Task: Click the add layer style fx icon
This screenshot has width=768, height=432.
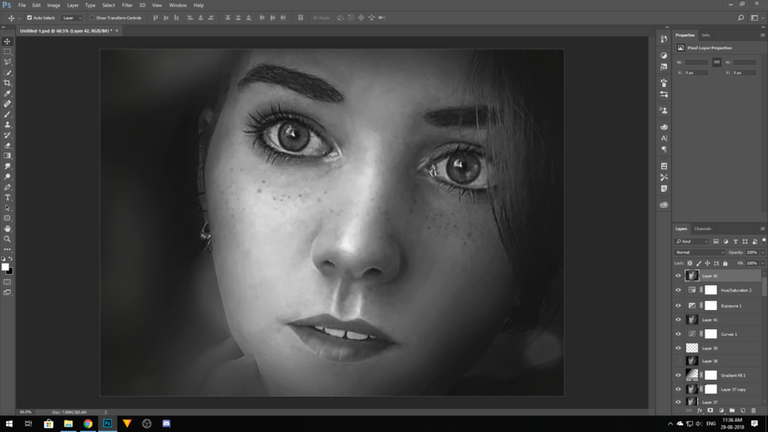Action: (x=699, y=410)
